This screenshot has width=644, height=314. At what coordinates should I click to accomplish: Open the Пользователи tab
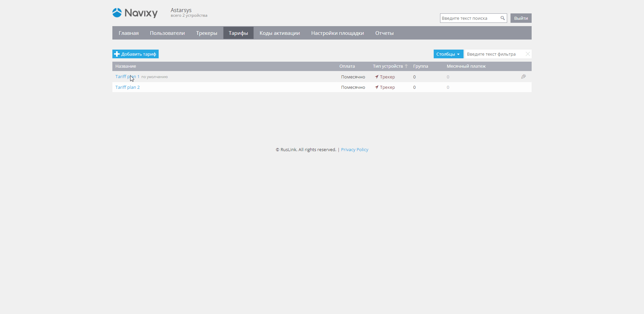(x=167, y=33)
